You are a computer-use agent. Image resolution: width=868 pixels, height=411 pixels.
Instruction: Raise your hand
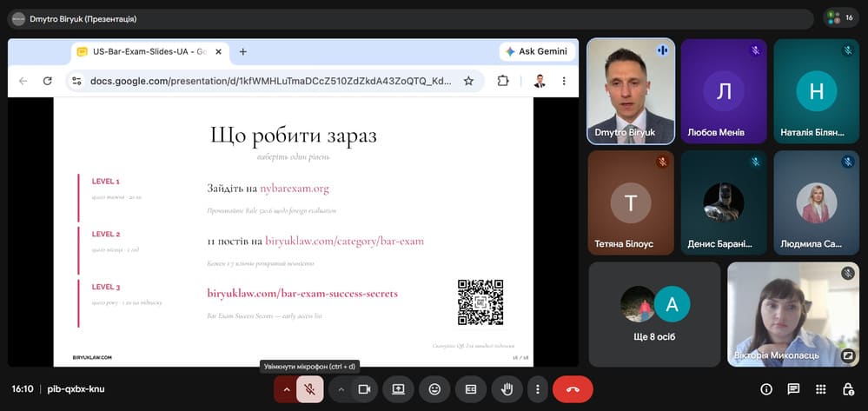(x=507, y=389)
